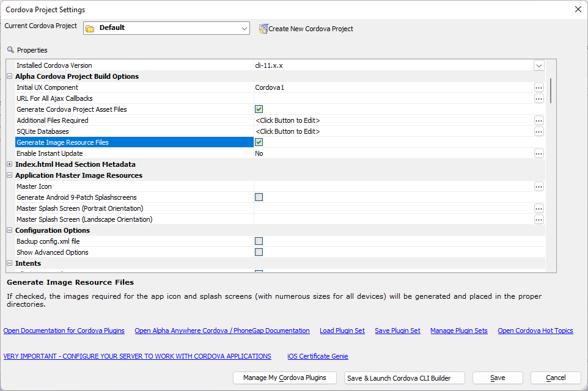Screen dimensions: 588x391
Task: Click Save & Launch Cordova CLI Builder
Action: click(405, 378)
